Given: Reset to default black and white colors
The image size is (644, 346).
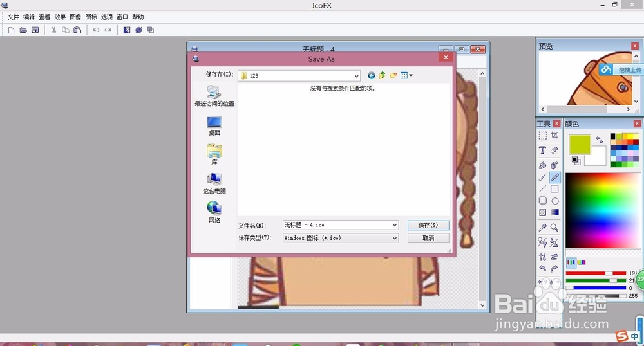Looking at the screenshot, I should click(576, 161).
